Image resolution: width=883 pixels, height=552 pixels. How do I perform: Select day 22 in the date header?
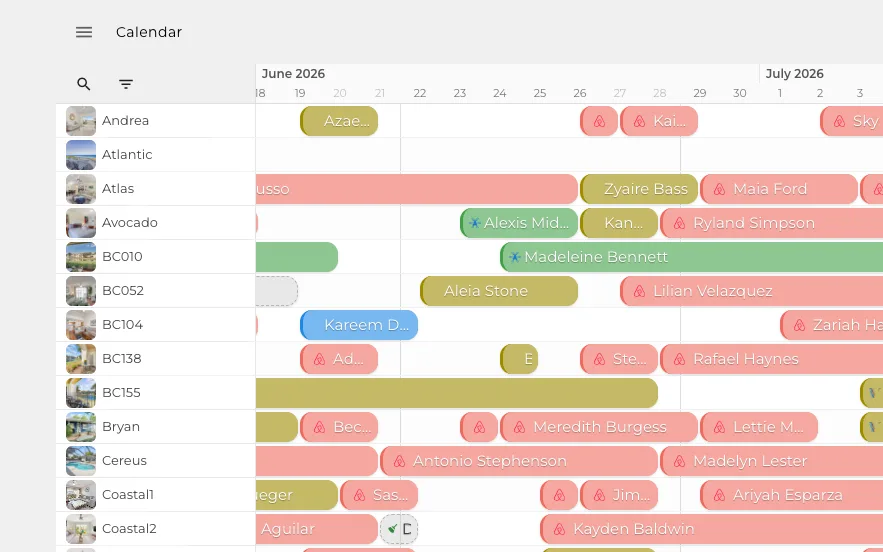coord(420,94)
